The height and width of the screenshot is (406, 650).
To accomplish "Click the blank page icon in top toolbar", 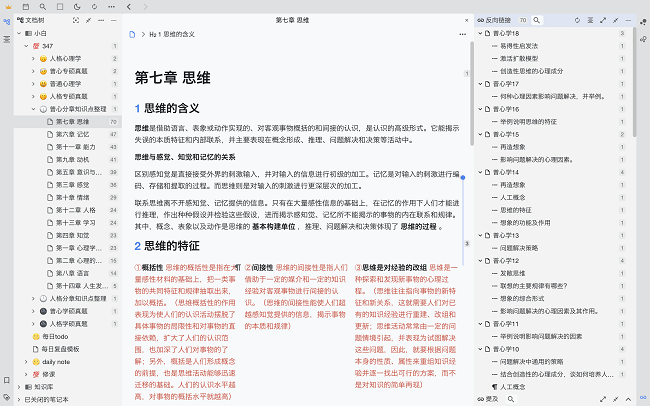I will tap(60, 7).
